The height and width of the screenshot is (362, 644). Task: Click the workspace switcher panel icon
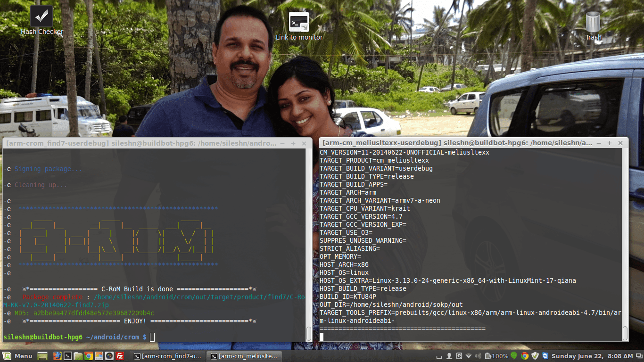(639, 356)
